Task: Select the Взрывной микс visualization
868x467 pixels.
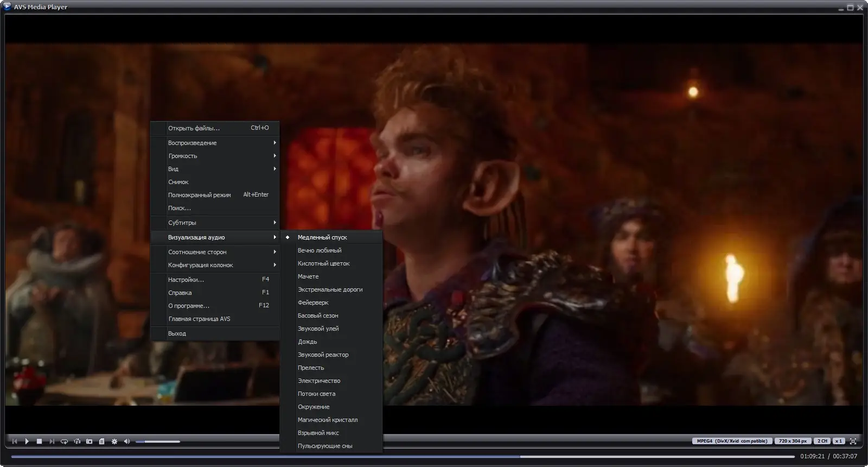Action: click(x=331, y=433)
